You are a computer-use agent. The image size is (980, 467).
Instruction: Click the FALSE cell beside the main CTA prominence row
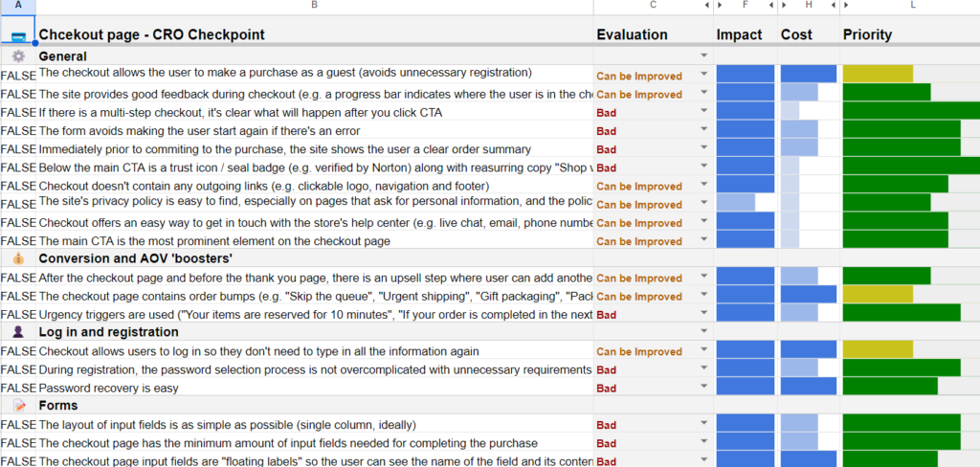pyautogui.click(x=18, y=240)
